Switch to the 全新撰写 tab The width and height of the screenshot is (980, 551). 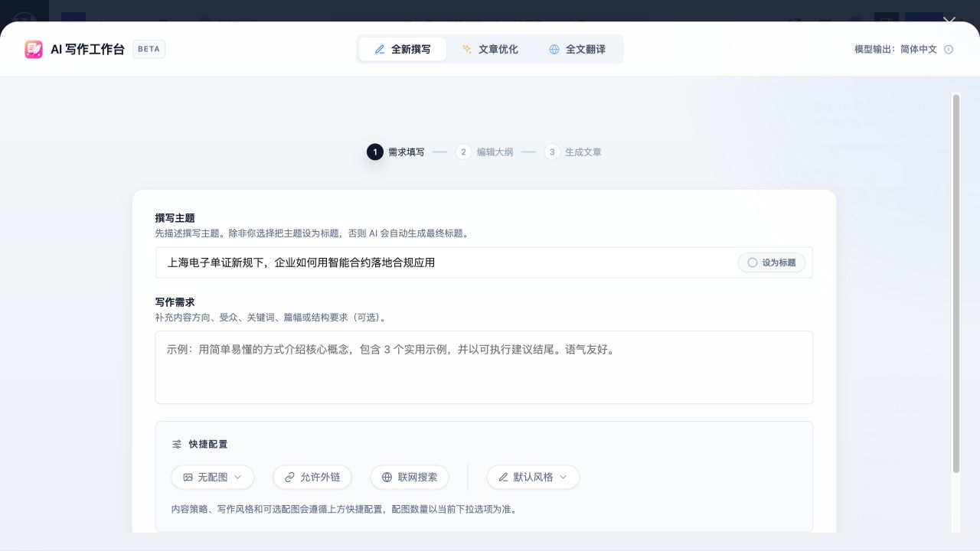pyautogui.click(x=403, y=49)
